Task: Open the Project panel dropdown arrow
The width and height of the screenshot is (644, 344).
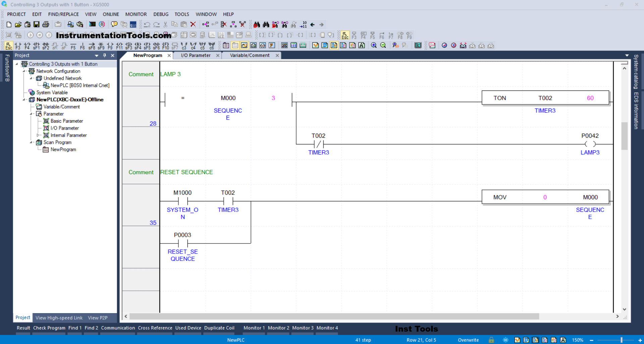Action: (x=97, y=56)
